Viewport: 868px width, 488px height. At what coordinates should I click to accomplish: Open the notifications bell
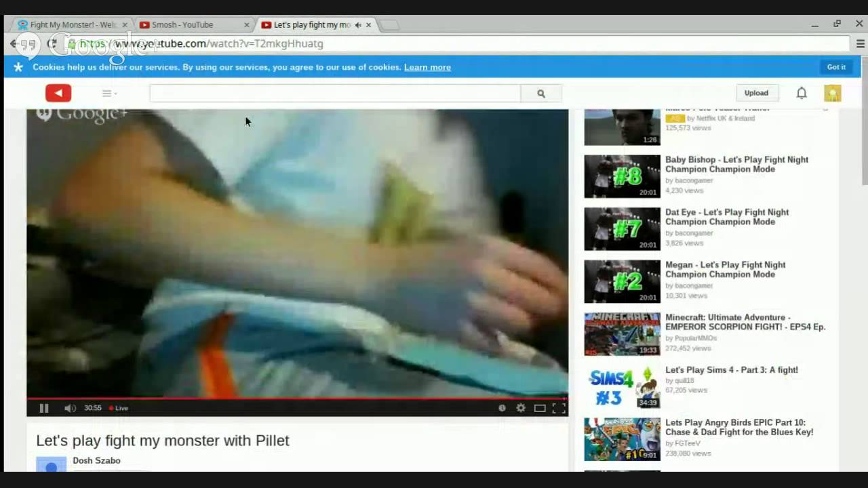coord(802,93)
